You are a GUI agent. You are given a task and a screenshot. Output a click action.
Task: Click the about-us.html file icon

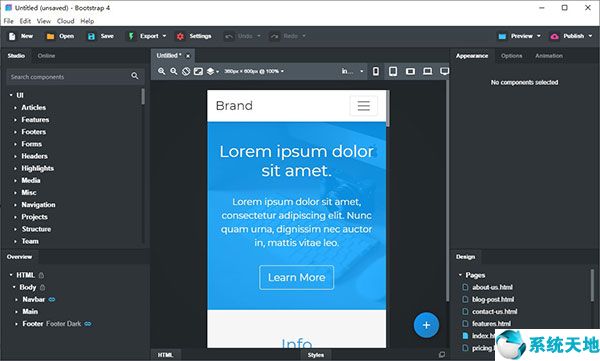[x=465, y=287]
